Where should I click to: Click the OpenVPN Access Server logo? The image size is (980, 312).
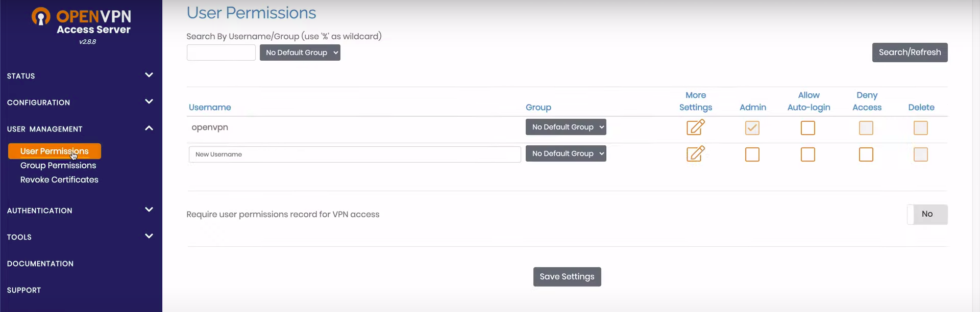[82, 22]
